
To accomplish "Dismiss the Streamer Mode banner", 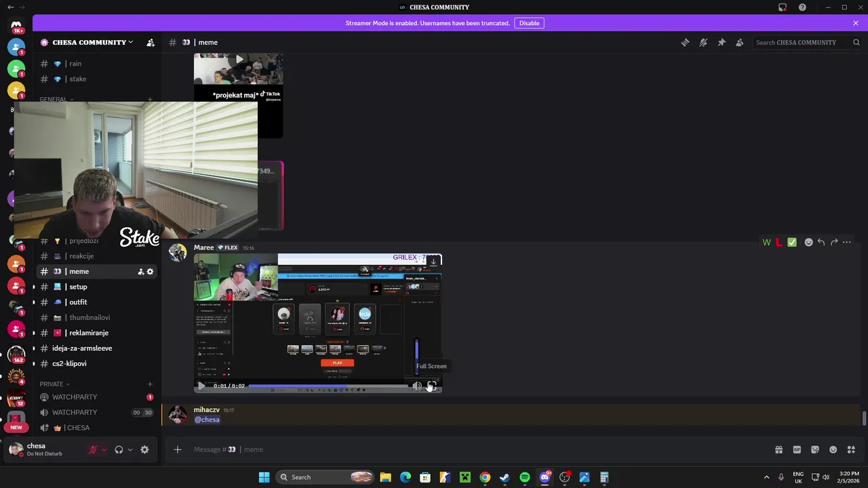I will coord(856,23).
